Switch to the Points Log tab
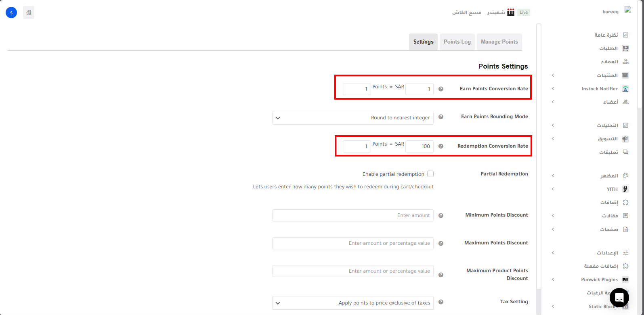 coord(457,42)
